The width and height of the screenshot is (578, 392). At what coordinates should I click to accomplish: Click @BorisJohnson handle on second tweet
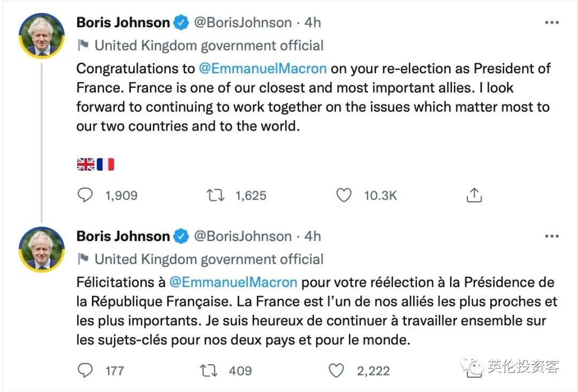tap(242, 236)
